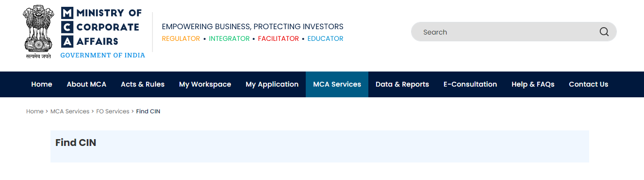Click the Home breadcrumb link
Viewport: 644px width, 180px height.
click(x=35, y=111)
